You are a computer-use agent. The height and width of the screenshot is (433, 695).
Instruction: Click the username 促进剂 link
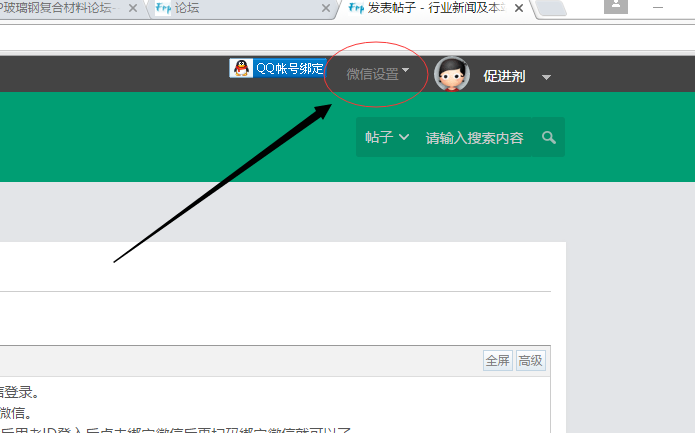[504, 76]
